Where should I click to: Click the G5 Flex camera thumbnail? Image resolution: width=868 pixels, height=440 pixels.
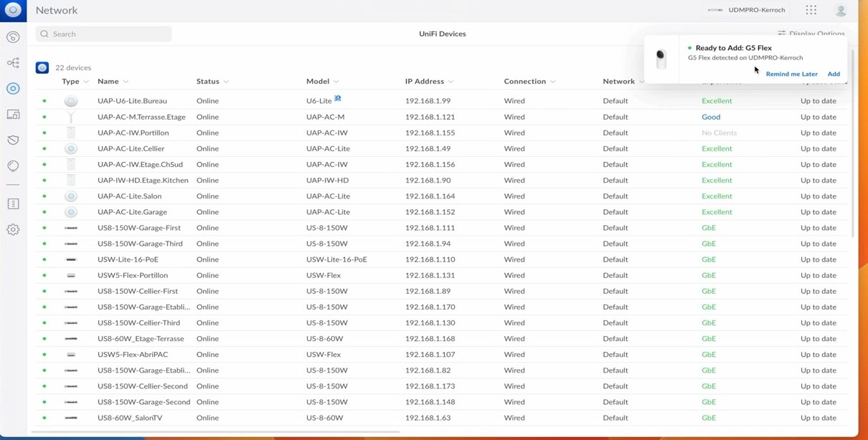[x=661, y=59]
